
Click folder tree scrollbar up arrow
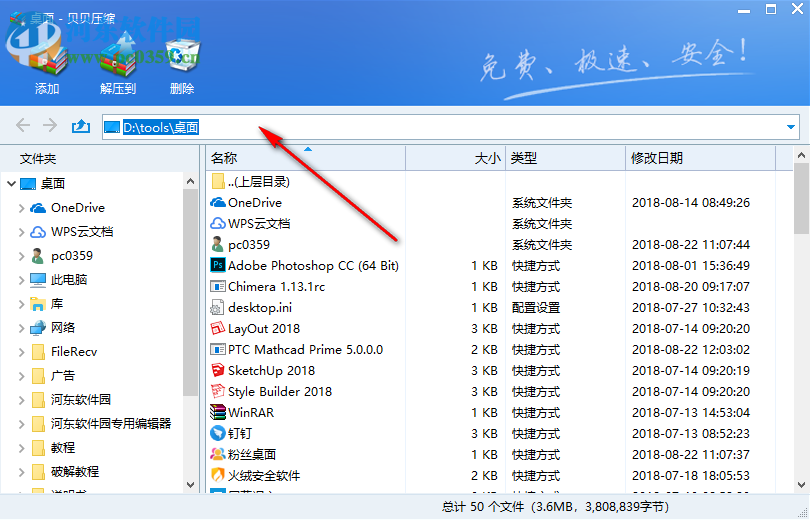click(x=190, y=181)
